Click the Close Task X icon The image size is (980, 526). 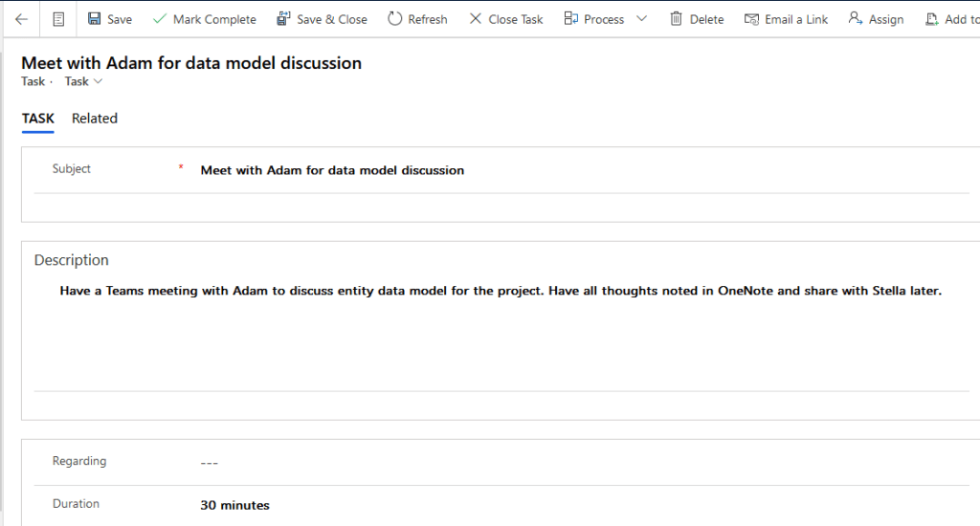pyautogui.click(x=476, y=19)
